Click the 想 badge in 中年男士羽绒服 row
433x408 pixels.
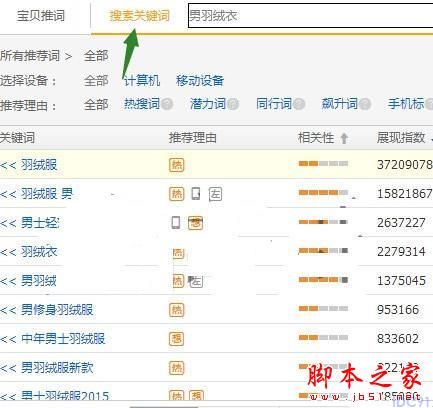176,339
